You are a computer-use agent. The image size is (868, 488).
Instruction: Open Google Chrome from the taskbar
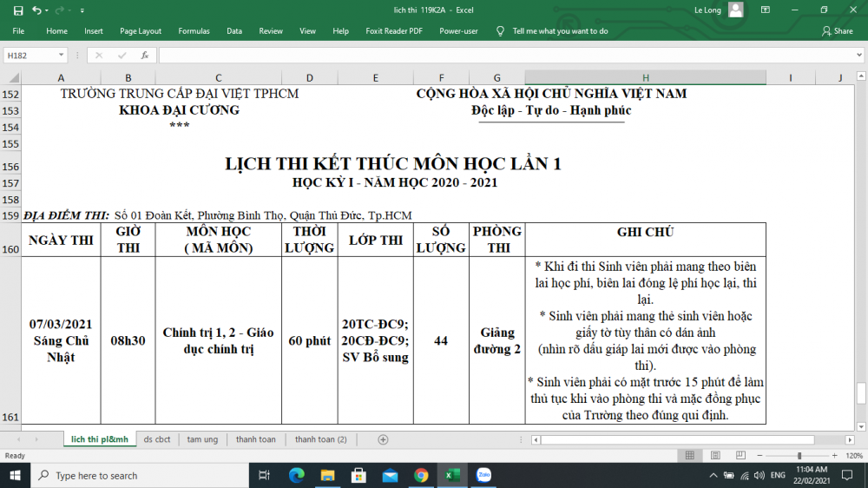421,475
